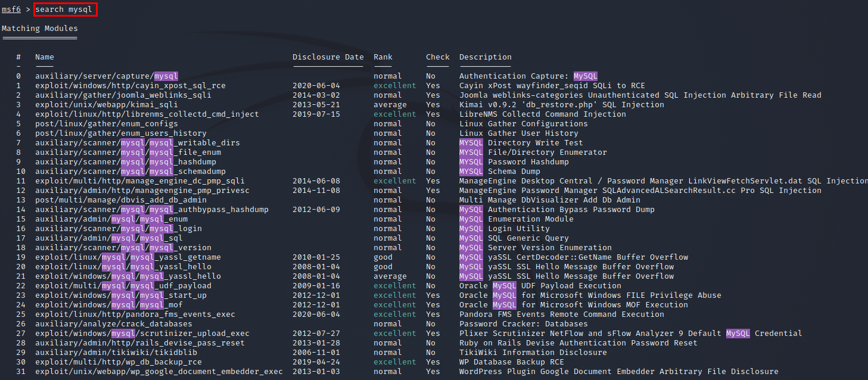This screenshot has width=868, height=380.
Task: Click the Name column header
Action: 45,57
